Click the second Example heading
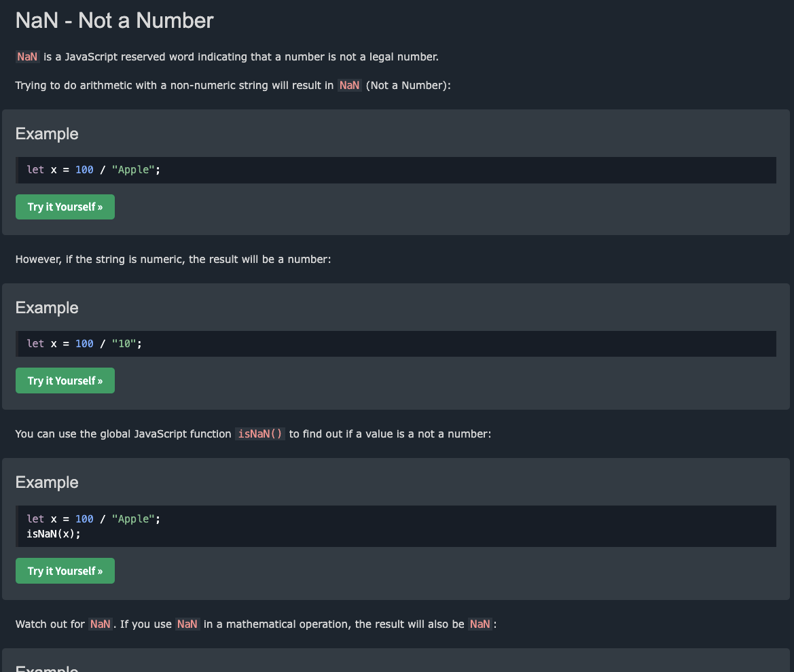Viewport: 794px width, 672px height. [x=47, y=307]
